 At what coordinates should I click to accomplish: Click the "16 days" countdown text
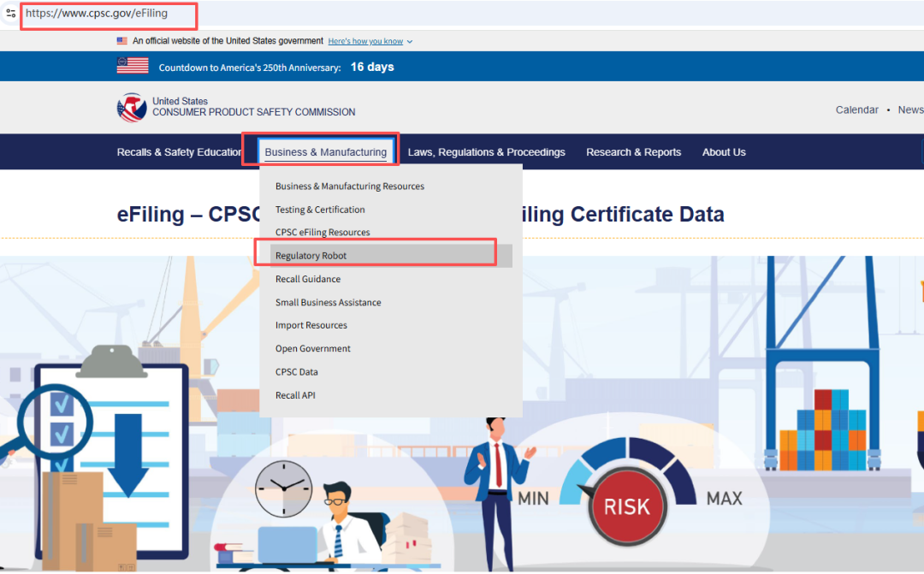(372, 67)
